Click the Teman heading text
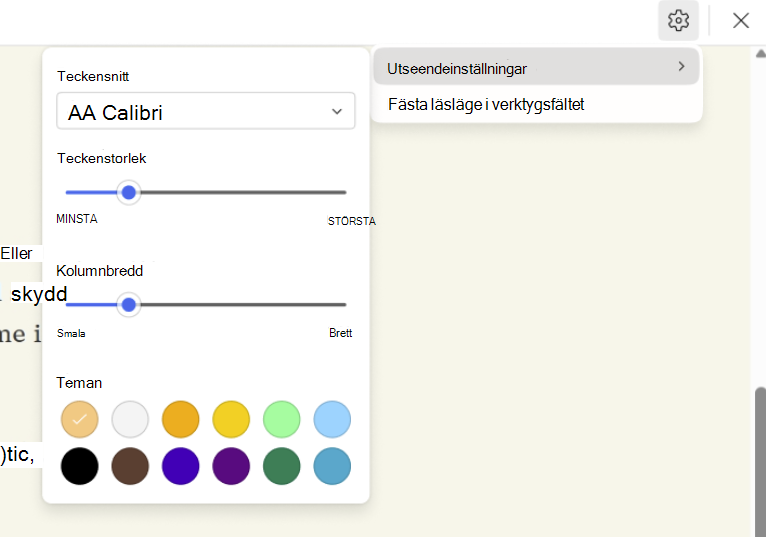The image size is (766, 537). (79, 383)
